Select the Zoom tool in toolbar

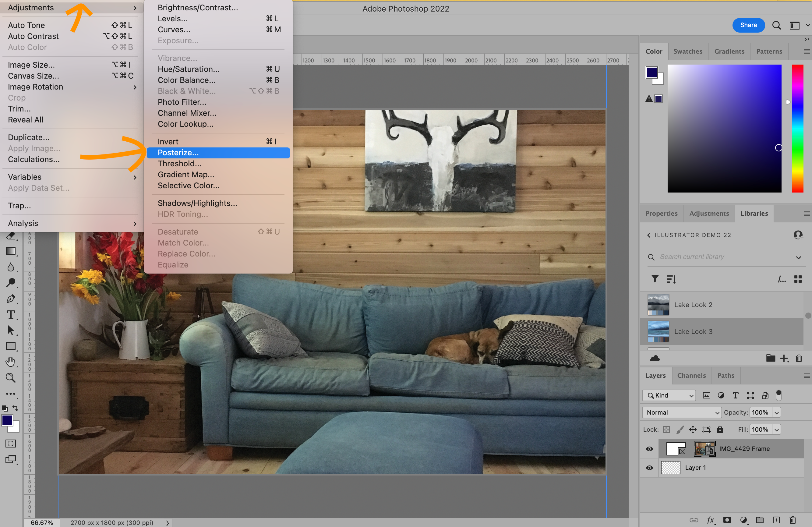point(11,377)
